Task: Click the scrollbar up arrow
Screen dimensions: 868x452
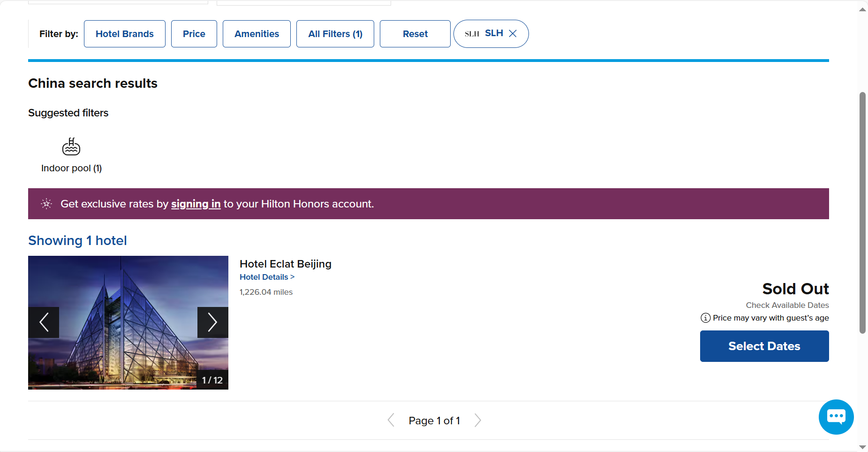Action: [x=862, y=9]
